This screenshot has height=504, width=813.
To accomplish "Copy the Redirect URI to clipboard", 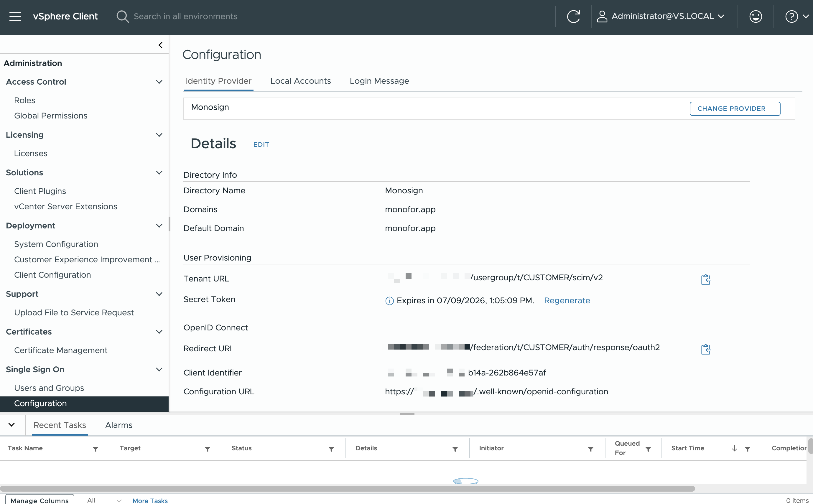I will tap(706, 349).
